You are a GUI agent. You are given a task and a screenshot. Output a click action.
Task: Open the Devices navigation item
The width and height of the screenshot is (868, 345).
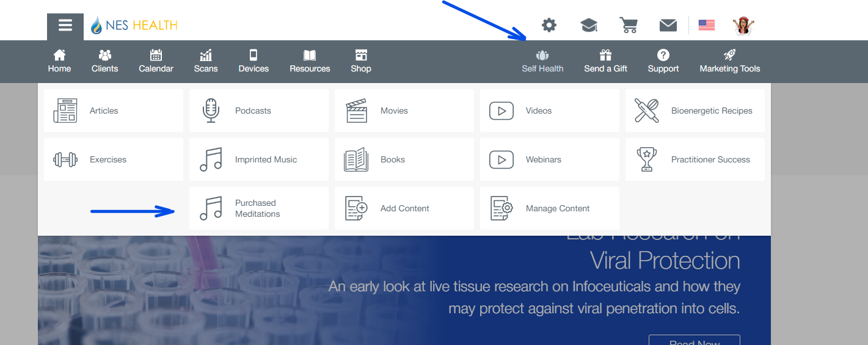[253, 61]
